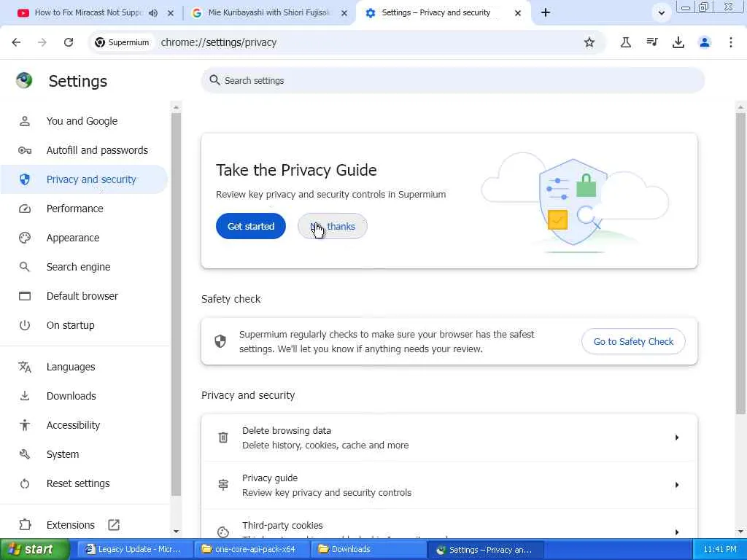Dismiss Privacy Guide with No thanks
The height and width of the screenshot is (560, 747).
[333, 226]
